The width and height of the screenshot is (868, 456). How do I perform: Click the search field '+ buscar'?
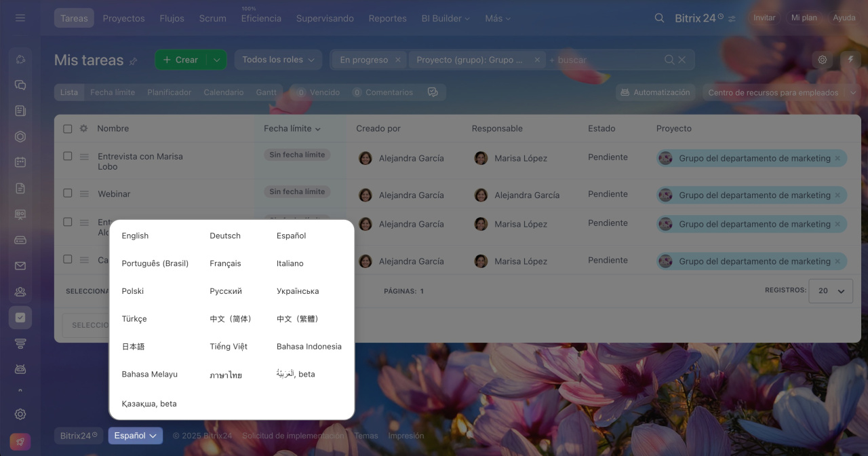[x=604, y=60]
